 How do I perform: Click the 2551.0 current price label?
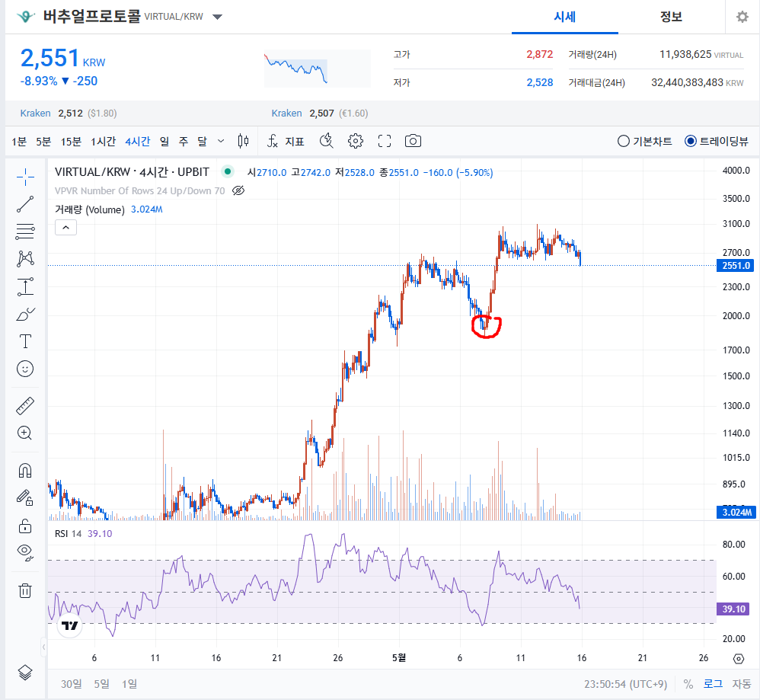736,266
